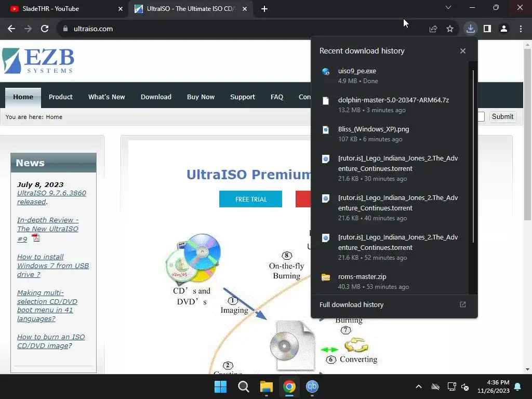Click the browser forward arrow
Screen dimensions: 532x399
[x=28, y=29]
